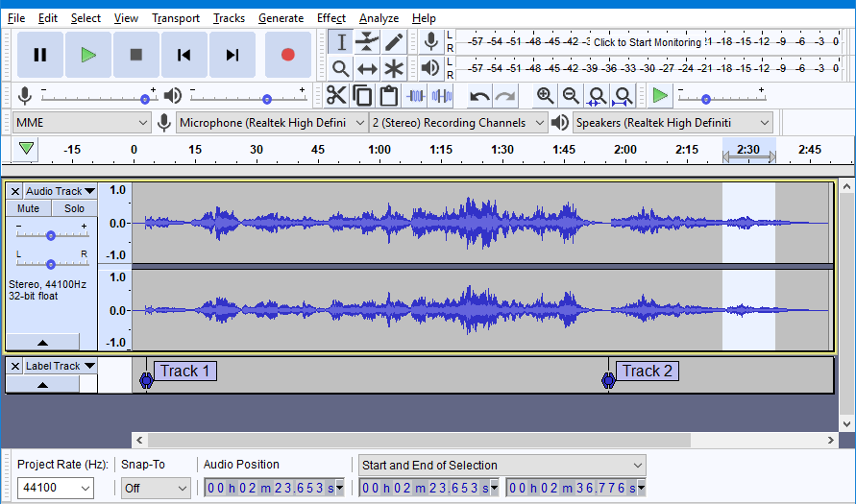Start recording with the red Record button
This screenshot has height=504, width=856.
click(287, 55)
